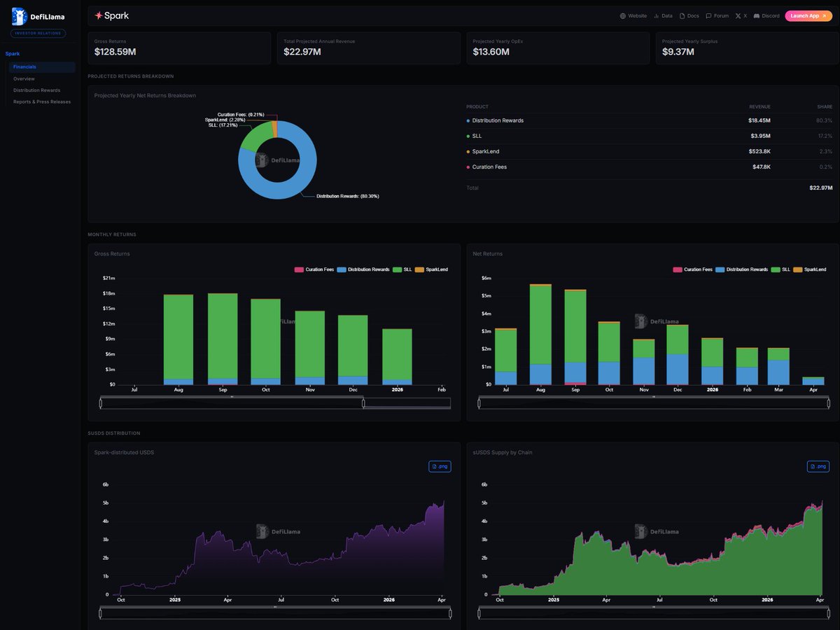Open Reports & Press Releases sidebar item
840x630 pixels.
[42, 101]
